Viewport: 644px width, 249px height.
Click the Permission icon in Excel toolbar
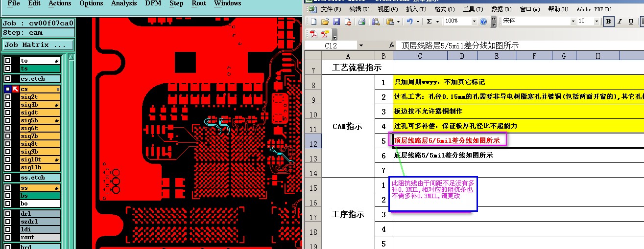tap(348, 22)
